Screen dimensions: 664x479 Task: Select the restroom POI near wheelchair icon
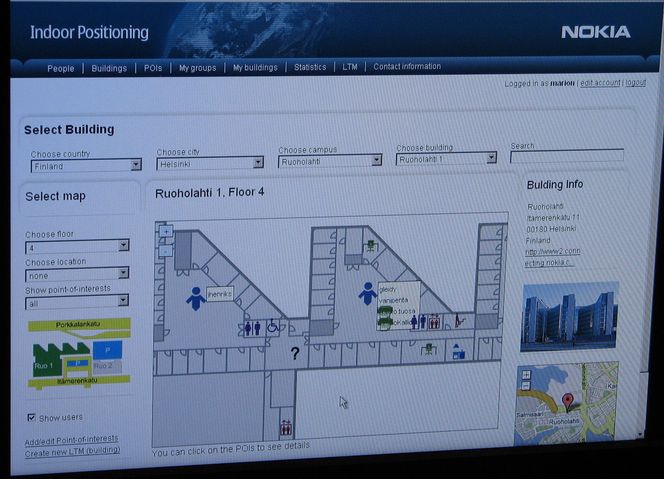click(253, 328)
